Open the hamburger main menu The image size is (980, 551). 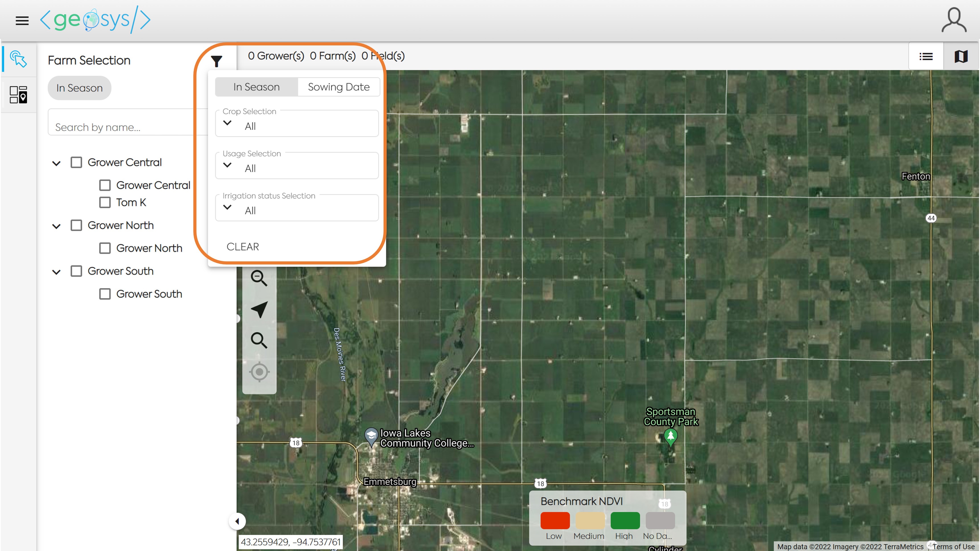pyautogui.click(x=22, y=20)
